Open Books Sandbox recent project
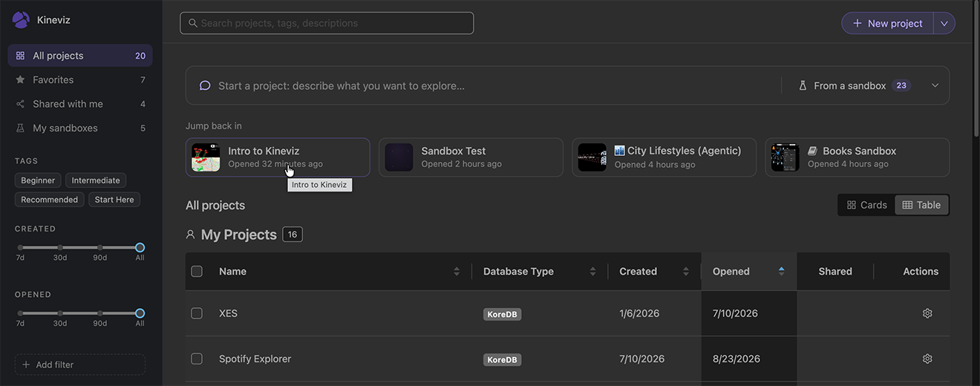This screenshot has height=386, width=980. tap(857, 157)
